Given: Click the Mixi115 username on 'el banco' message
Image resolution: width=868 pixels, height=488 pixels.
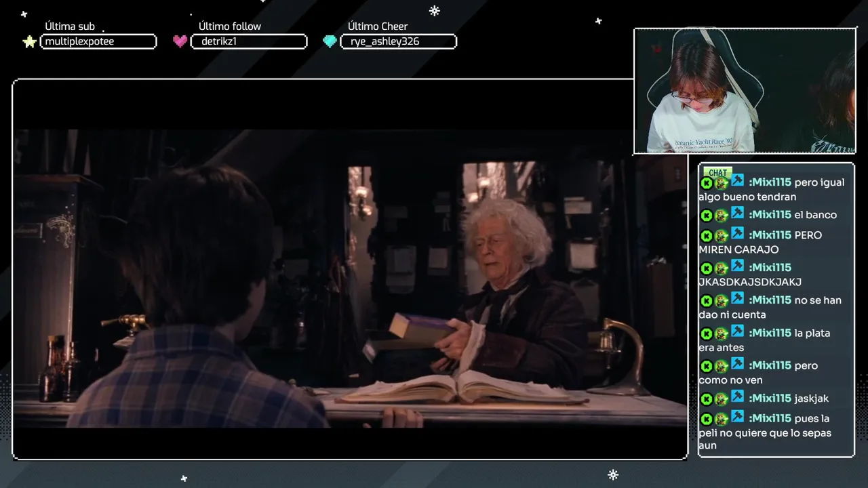Looking at the screenshot, I should pyautogui.click(x=770, y=215).
